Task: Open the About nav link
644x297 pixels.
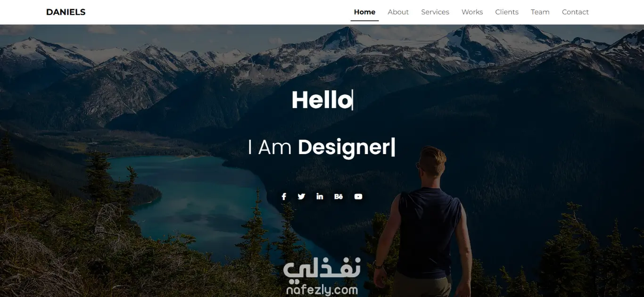Action: coord(398,12)
